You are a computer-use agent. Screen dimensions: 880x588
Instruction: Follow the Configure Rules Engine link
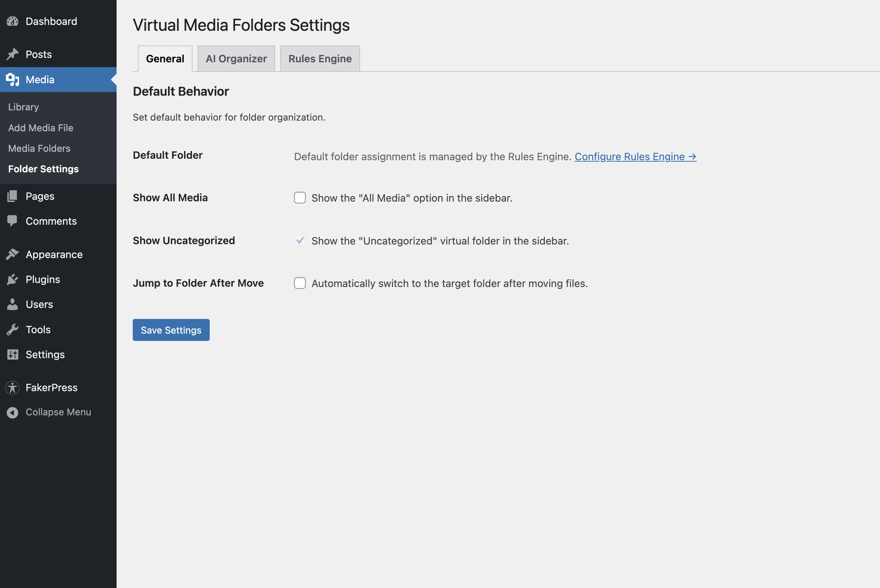click(x=635, y=157)
